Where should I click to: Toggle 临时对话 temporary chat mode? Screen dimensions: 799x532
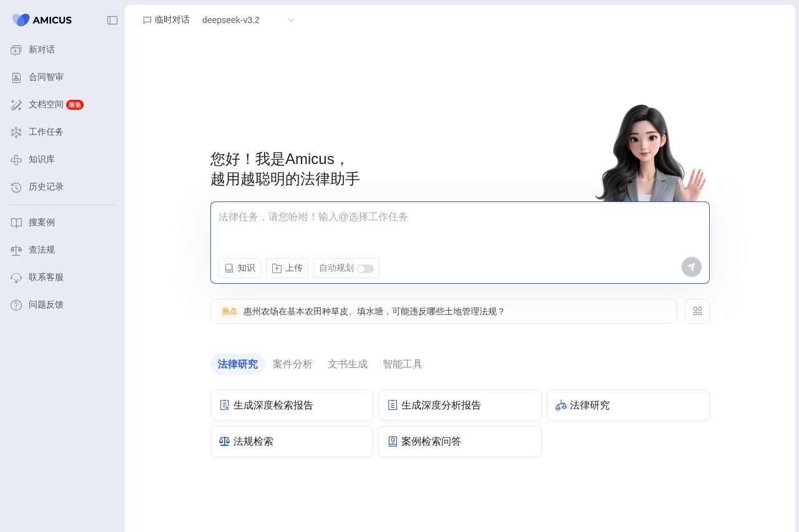point(166,20)
